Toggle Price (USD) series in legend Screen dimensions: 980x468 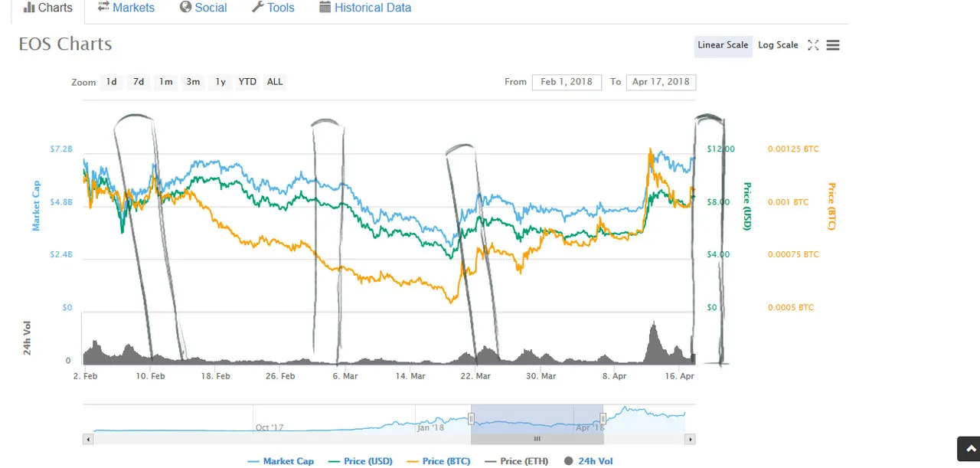click(360, 461)
